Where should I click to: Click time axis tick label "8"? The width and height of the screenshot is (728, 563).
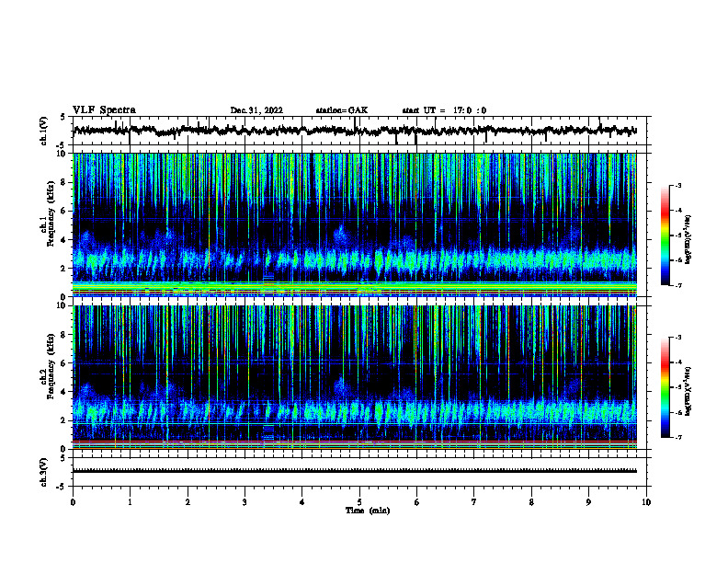(x=531, y=502)
